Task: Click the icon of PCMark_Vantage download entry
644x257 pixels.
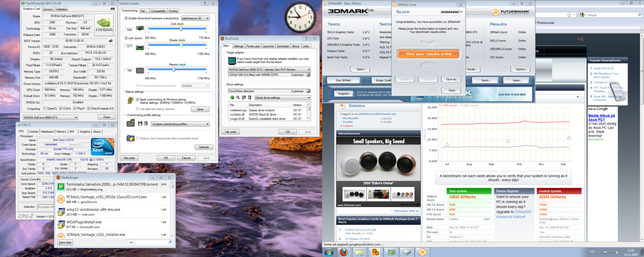Action: click(61, 199)
